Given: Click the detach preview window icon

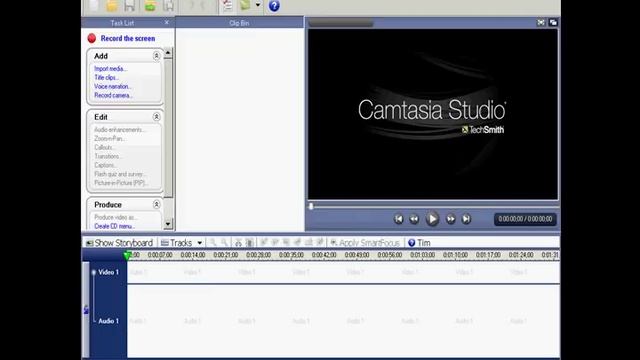Looking at the screenshot, I should click(553, 22).
